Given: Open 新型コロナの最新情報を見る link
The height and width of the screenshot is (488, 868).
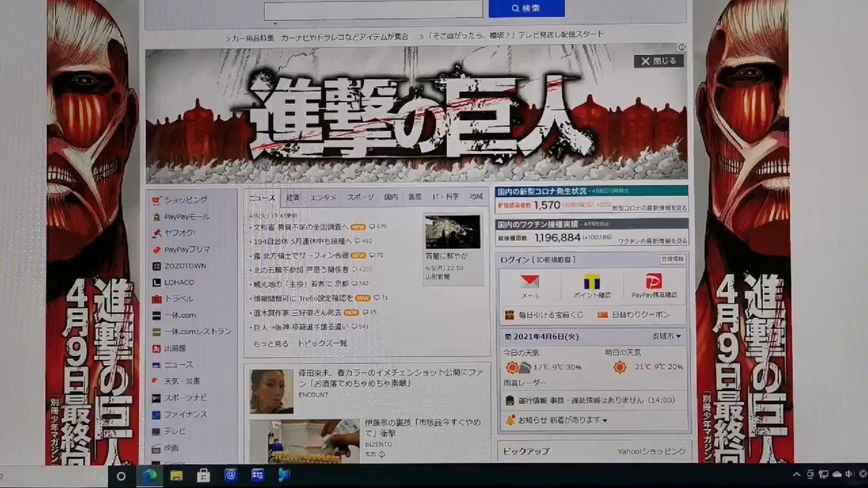Looking at the screenshot, I should click(x=649, y=208).
